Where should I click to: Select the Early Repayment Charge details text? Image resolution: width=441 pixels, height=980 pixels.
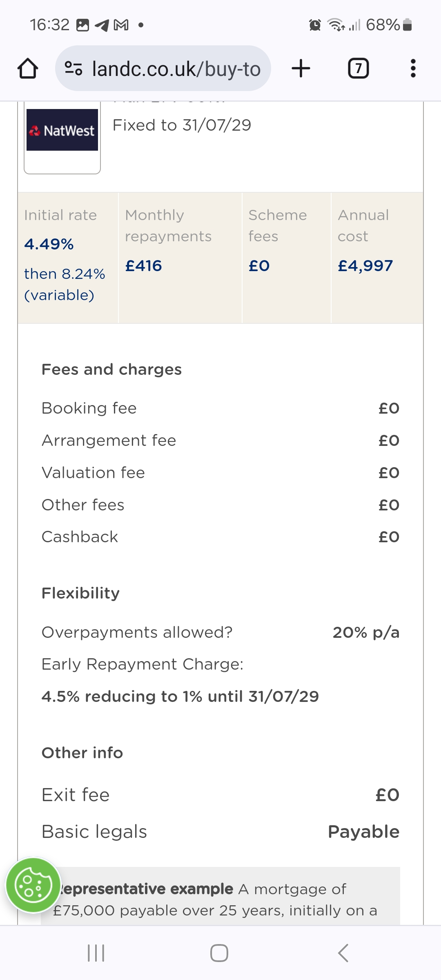pos(180,696)
